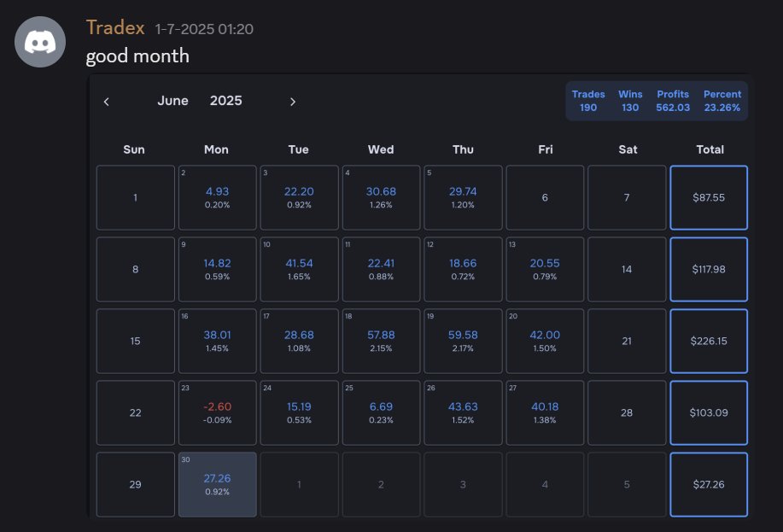
Task: Select the June 14 Saturday cell
Action: (627, 269)
